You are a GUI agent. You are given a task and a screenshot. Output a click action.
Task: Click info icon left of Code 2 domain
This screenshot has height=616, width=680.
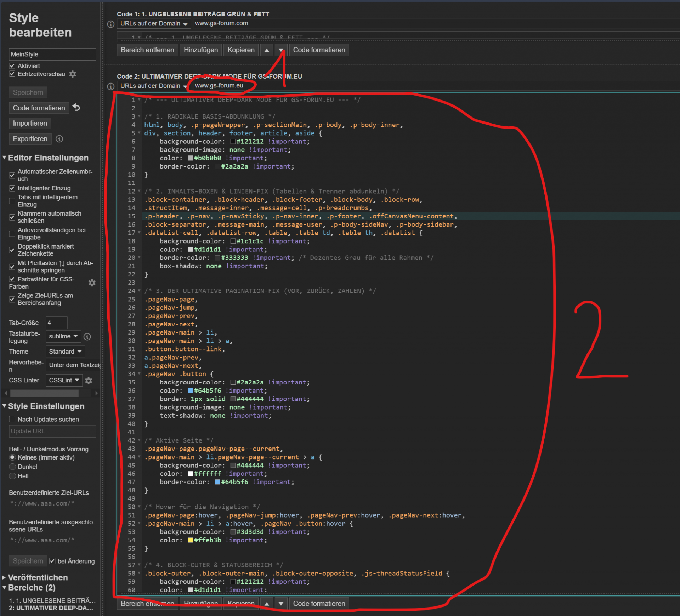point(110,86)
